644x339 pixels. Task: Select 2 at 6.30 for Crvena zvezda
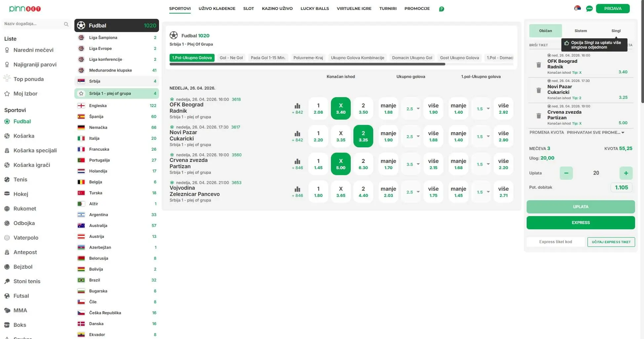(x=363, y=164)
